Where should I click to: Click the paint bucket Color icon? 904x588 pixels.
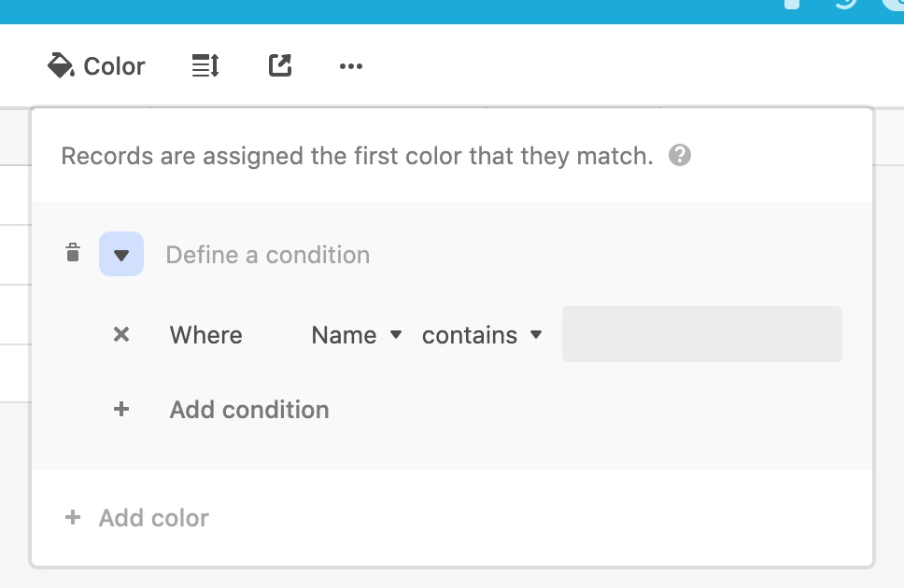click(x=61, y=65)
